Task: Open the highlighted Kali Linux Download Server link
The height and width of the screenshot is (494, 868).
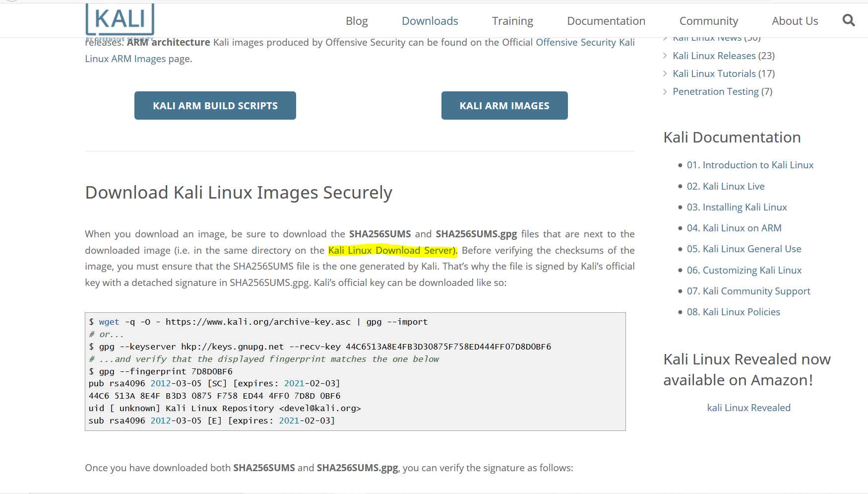Action: pyautogui.click(x=392, y=250)
